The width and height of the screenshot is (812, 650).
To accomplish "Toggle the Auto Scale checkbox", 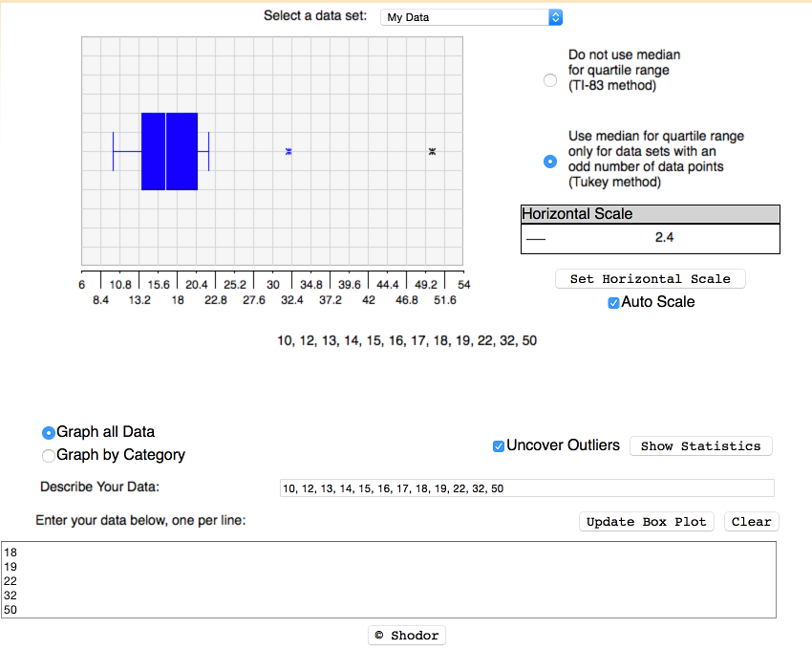I will coord(613,303).
